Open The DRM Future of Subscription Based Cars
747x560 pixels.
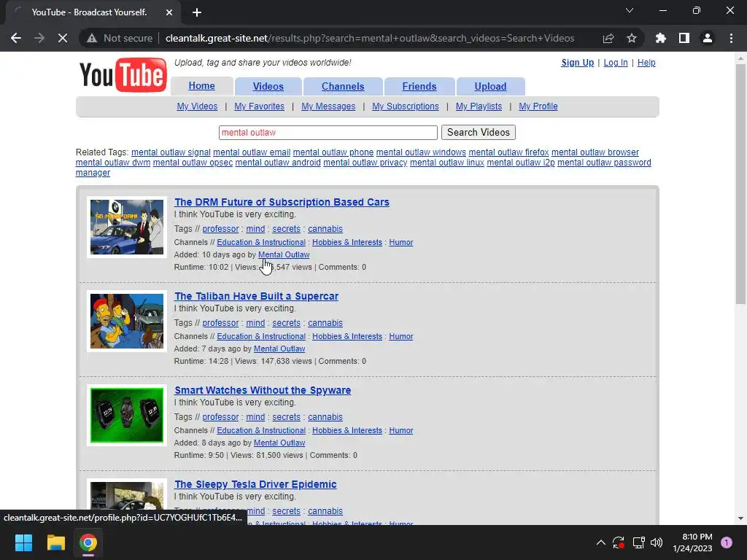tap(282, 202)
